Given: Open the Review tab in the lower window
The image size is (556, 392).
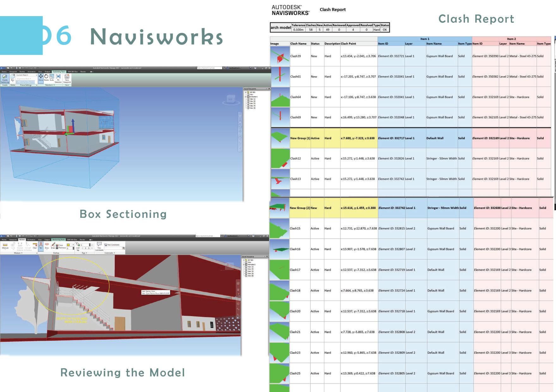Looking at the screenshot, I should pyautogui.click(x=22, y=240).
